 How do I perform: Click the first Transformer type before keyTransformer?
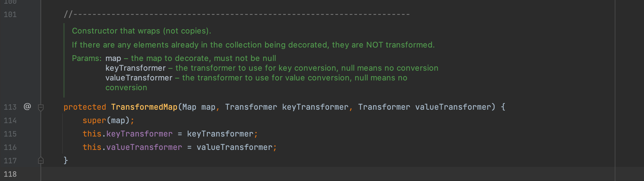251,107
